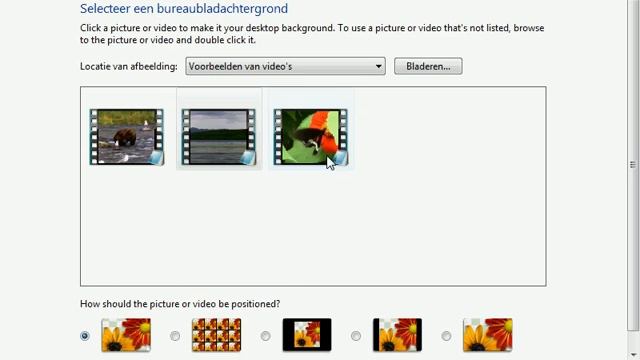Select the first (fill) position radio button
640x360 pixels.
84,336
